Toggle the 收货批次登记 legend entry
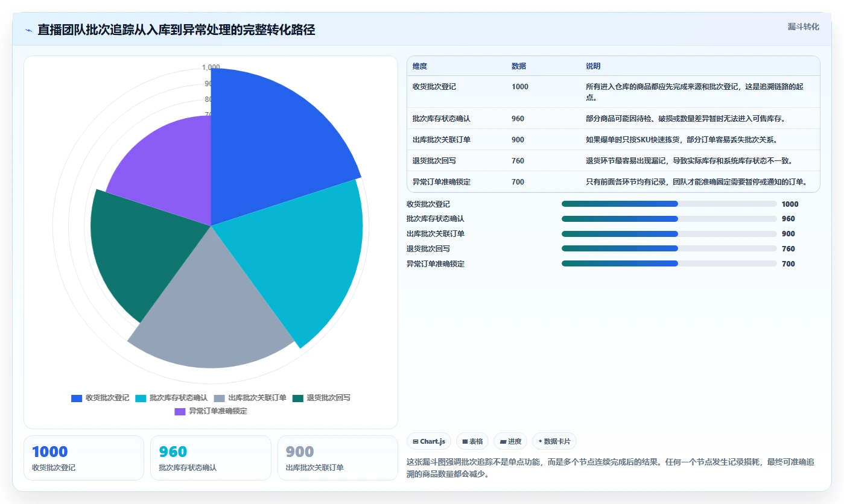Image resolution: width=844 pixels, height=504 pixels. pos(100,398)
